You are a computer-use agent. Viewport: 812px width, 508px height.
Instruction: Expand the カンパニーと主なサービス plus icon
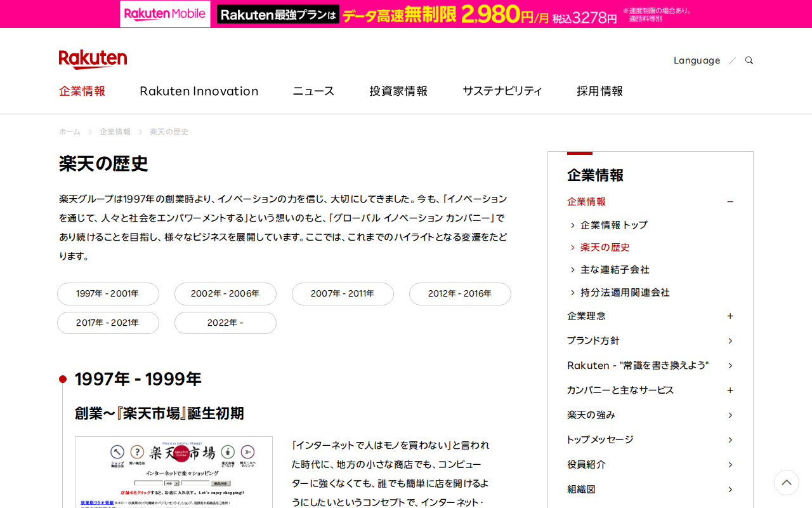(x=730, y=390)
